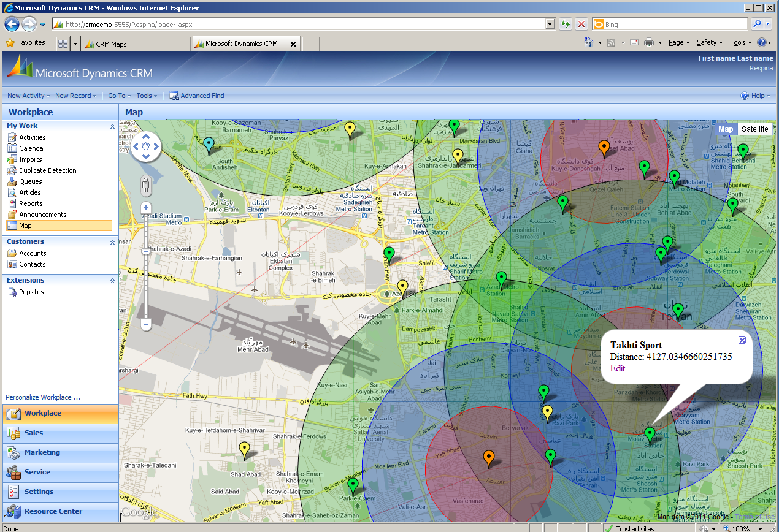Open the Marketing area
The image size is (779, 532).
[60, 452]
